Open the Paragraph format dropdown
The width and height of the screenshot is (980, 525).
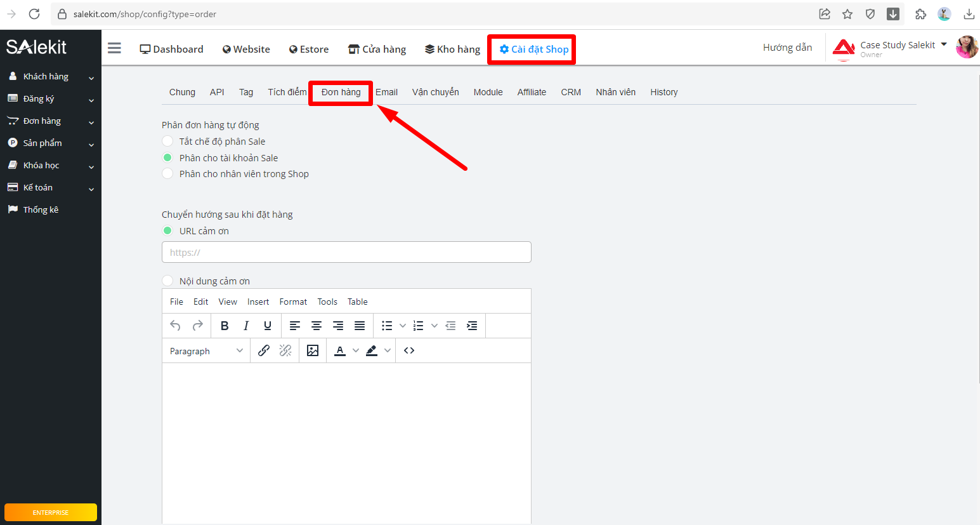[206, 350]
